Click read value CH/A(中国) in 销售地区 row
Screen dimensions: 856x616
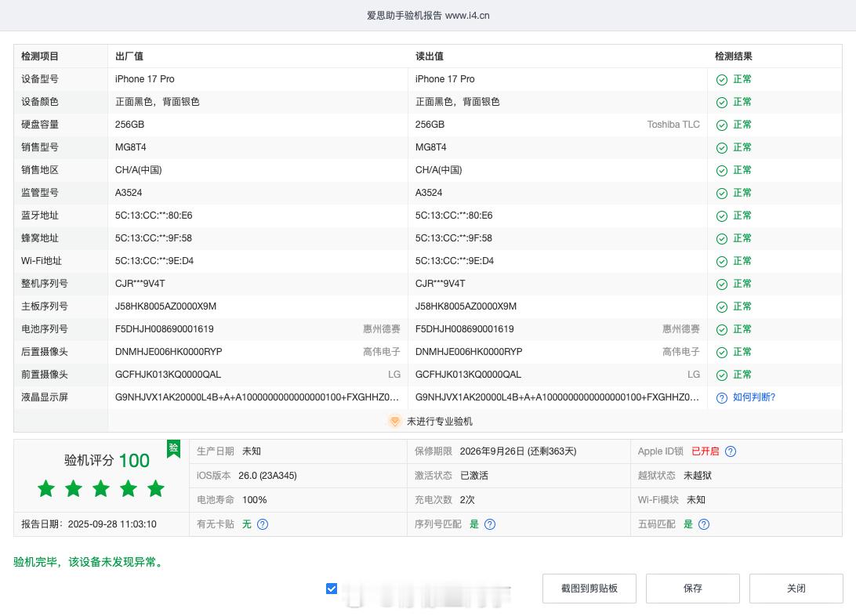pos(439,170)
